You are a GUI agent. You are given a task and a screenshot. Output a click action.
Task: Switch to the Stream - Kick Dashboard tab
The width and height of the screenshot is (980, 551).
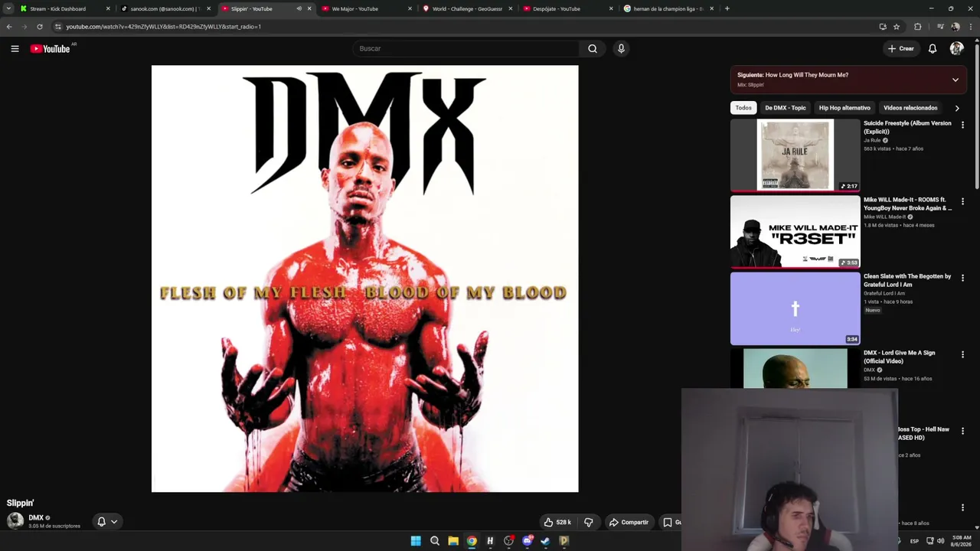coord(66,8)
